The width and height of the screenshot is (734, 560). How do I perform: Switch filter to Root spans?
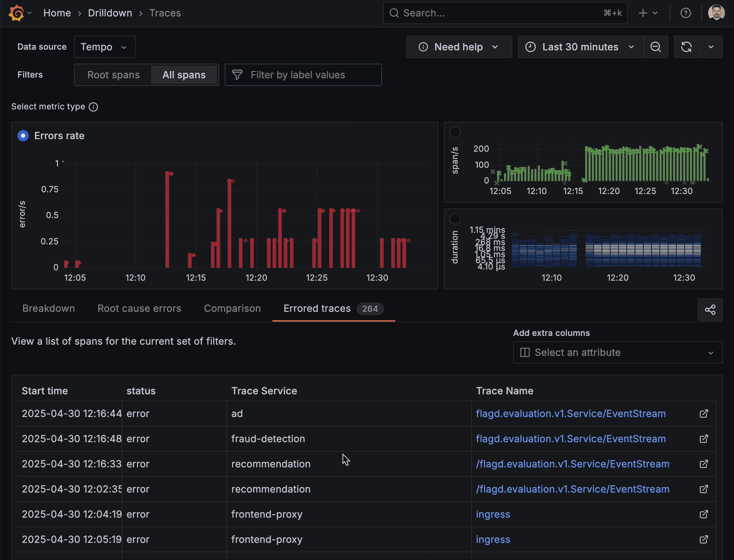tap(113, 75)
